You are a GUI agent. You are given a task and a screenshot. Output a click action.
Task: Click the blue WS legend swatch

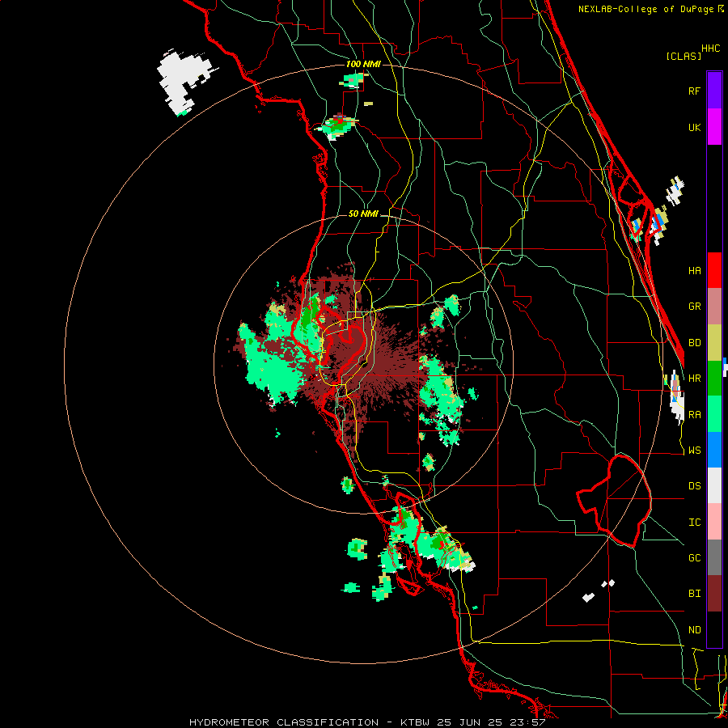pos(714,450)
